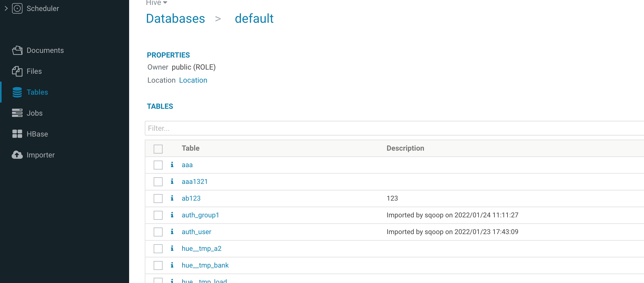Show info for table aaa
The height and width of the screenshot is (283, 644).
pyautogui.click(x=172, y=165)
